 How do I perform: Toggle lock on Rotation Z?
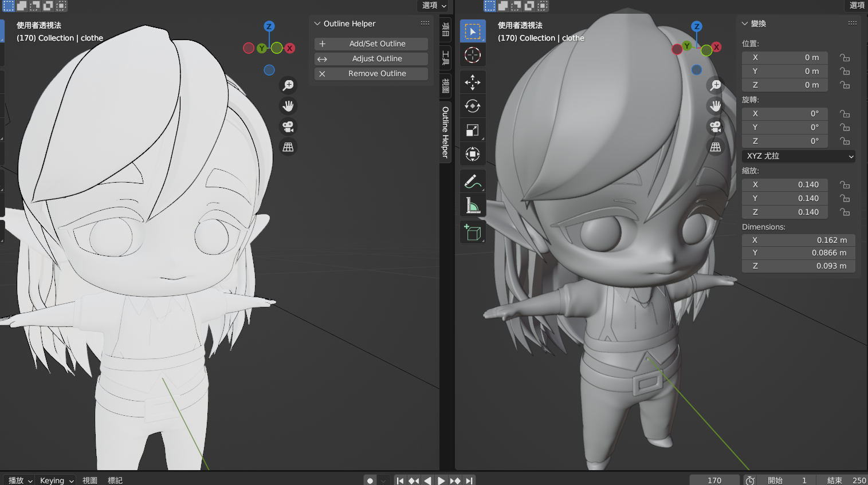pyautogui.click(x=845, y=141)
